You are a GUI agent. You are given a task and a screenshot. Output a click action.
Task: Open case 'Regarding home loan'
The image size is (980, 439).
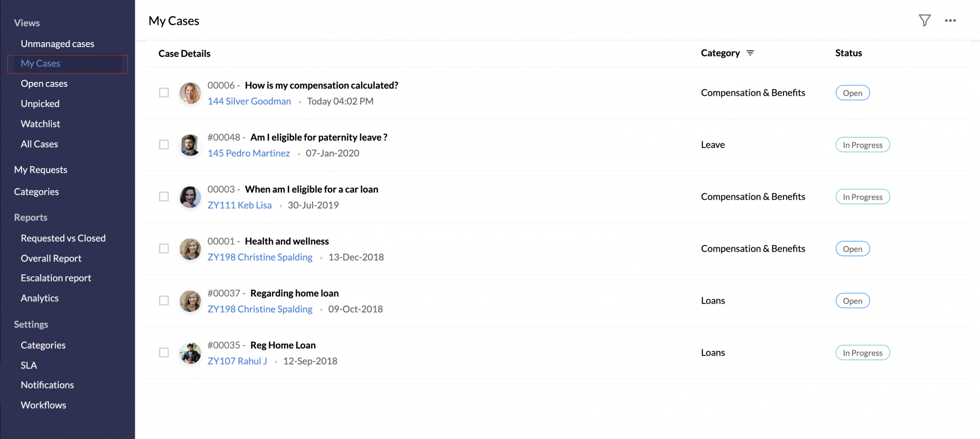click(294, 293)
